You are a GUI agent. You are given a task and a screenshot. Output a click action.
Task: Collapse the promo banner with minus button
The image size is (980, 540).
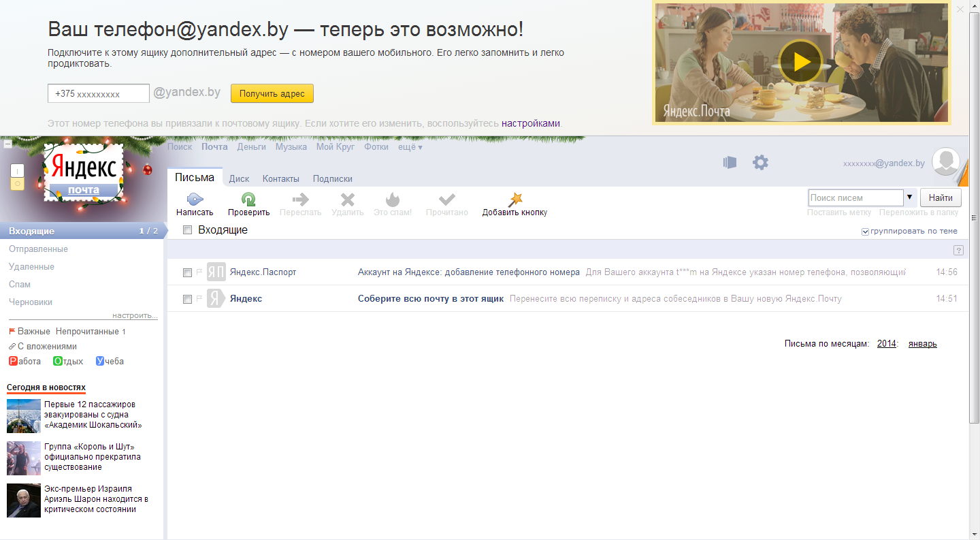coord(7,144)
